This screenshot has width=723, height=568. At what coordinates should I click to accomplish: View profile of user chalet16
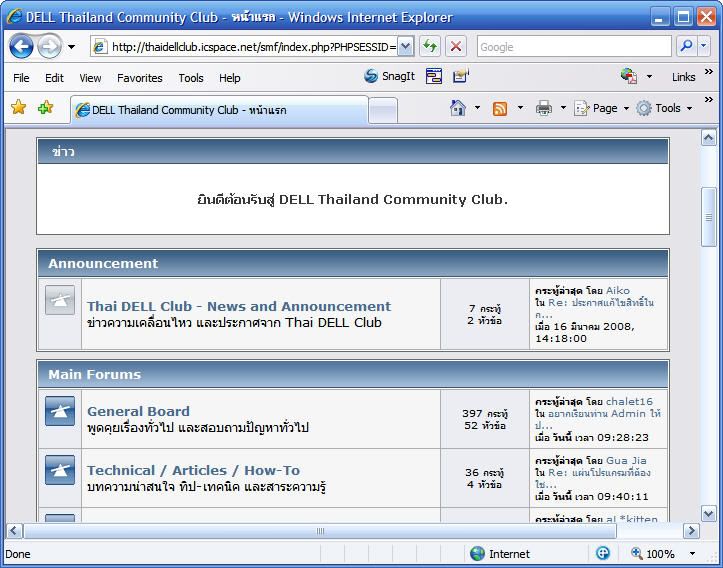629,402
